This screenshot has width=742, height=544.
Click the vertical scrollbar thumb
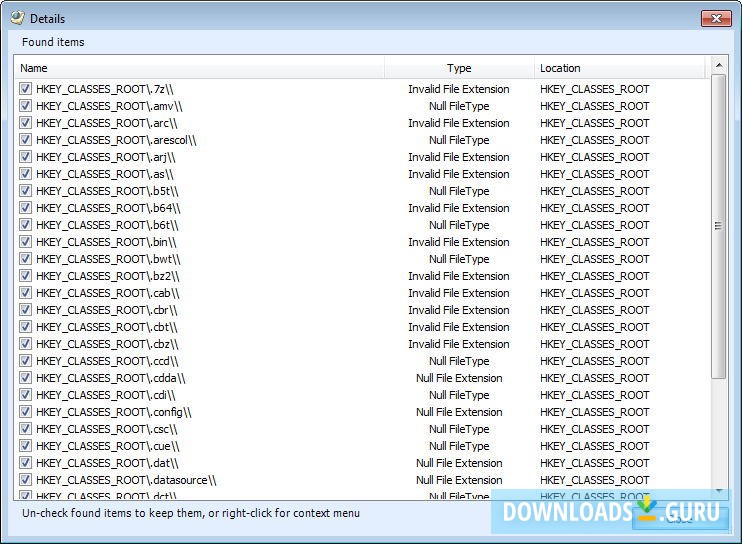(719, 226)
